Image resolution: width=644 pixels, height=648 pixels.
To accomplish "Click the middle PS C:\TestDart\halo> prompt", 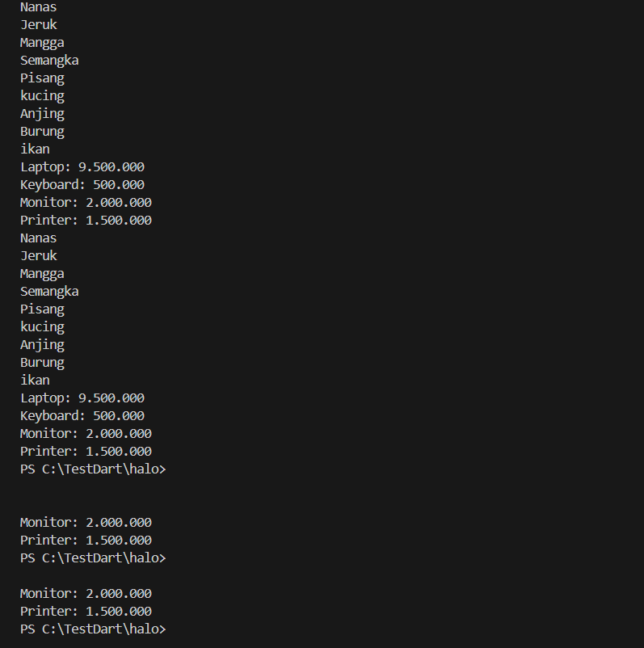I will click(93, 558).
